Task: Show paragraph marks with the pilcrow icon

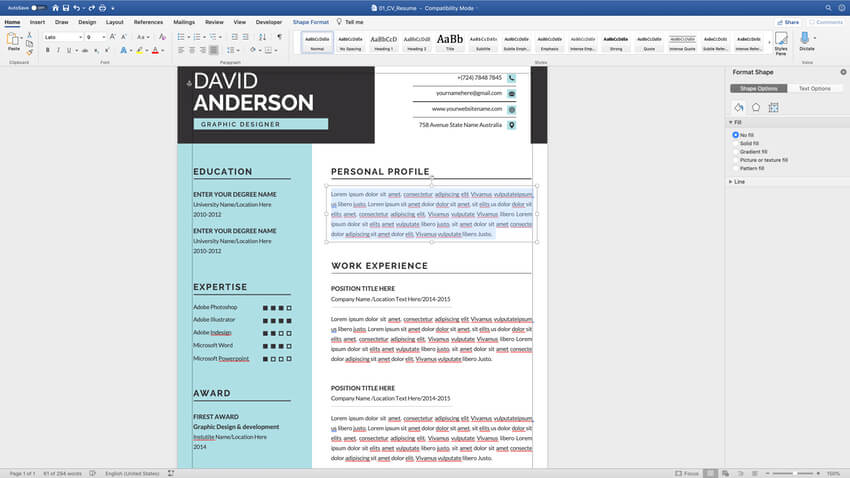Action: coord(280,37)
